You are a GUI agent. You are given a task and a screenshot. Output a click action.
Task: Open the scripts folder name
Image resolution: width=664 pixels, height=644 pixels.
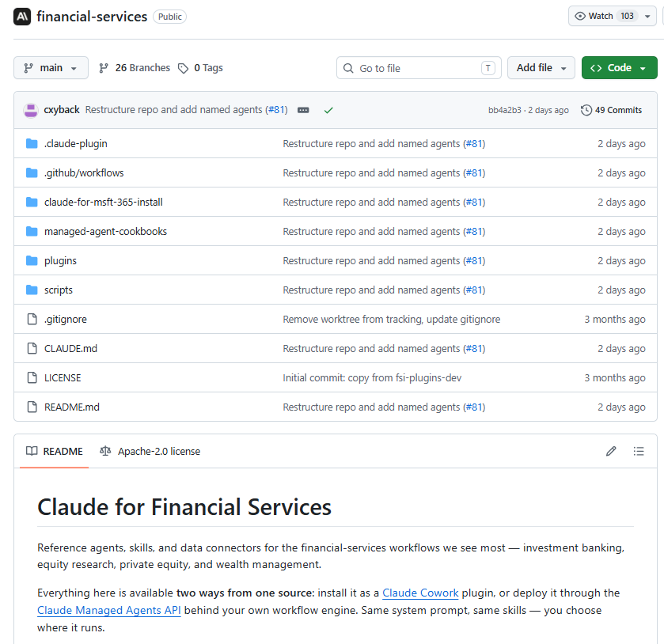[59, 290]
